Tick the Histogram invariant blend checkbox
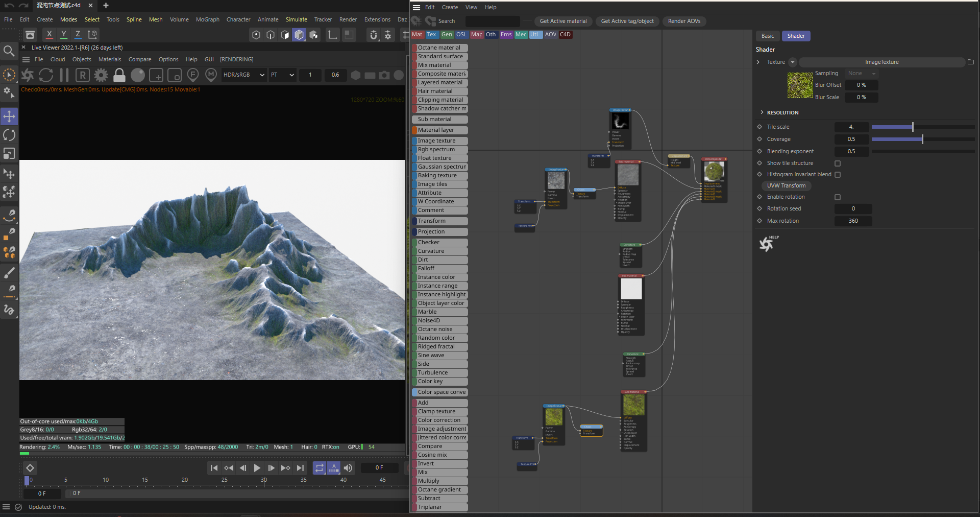 (838, 175)
